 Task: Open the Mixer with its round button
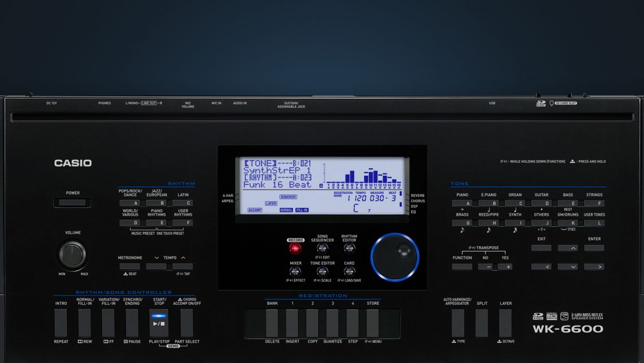(x=295, y=271)
